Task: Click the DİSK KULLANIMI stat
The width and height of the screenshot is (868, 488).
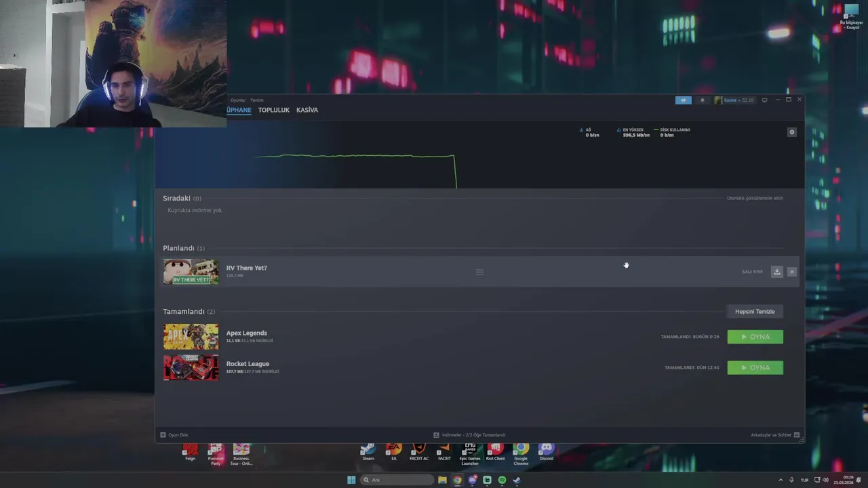Action: [x=672, y=132]
